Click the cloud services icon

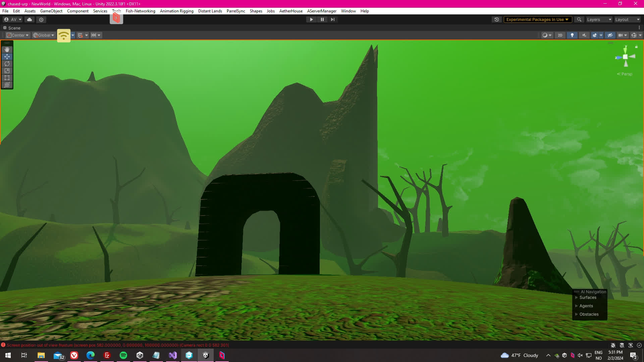[x=30, y=19]
